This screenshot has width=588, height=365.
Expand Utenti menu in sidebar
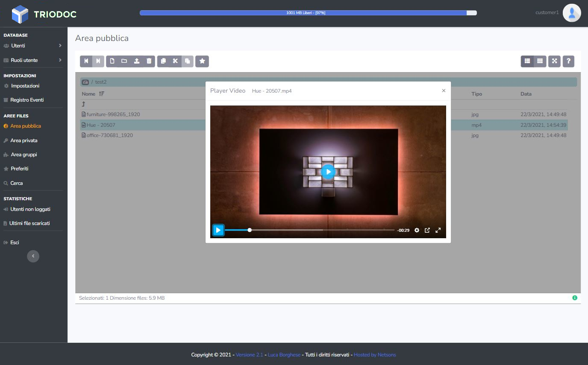(x=33, y=46)
